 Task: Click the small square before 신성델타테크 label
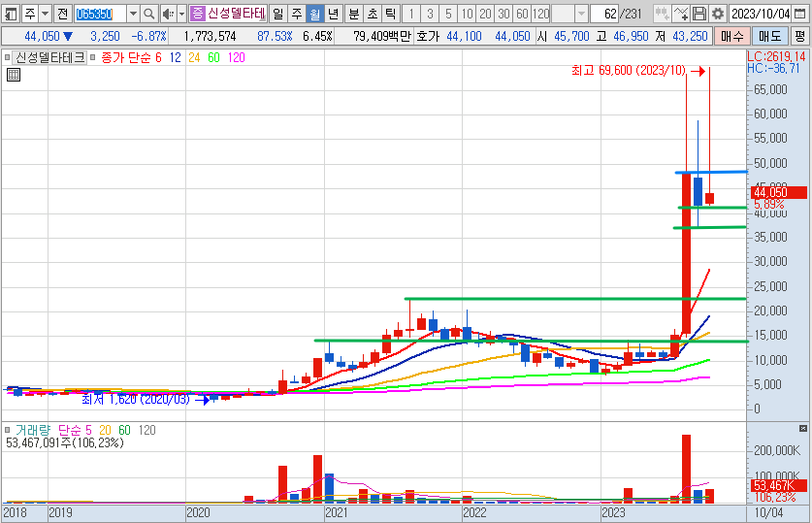(x=7, y=57)
